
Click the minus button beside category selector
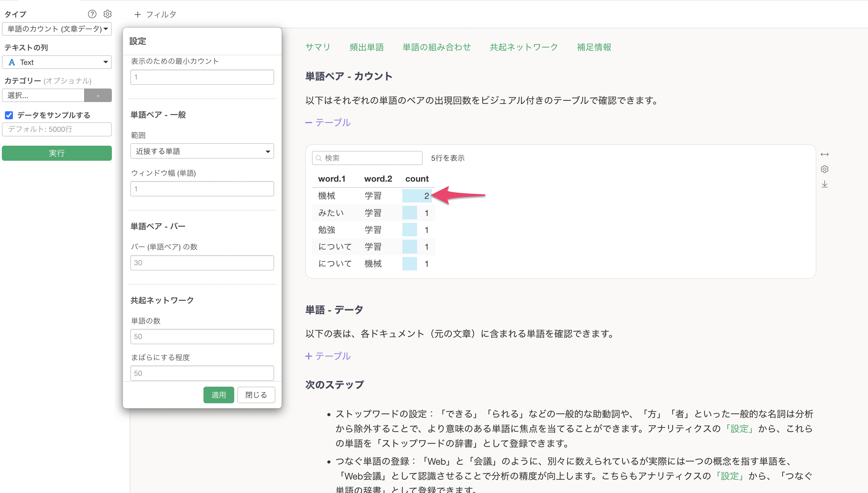[x=98, y=95]
